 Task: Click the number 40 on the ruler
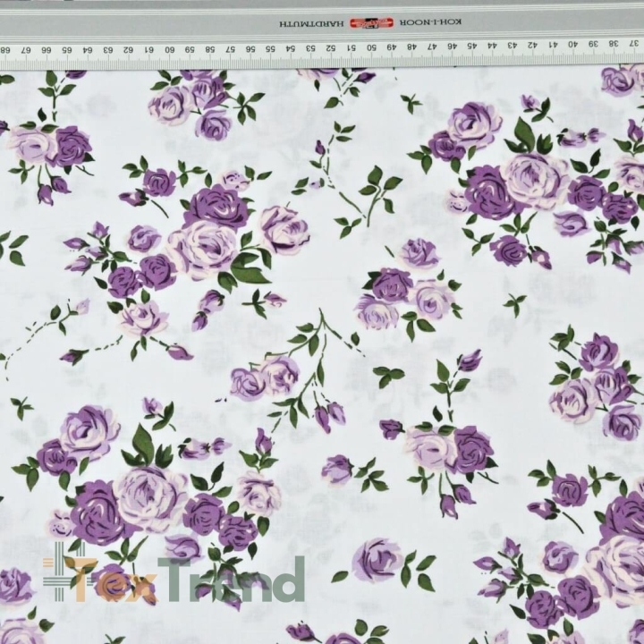click(573, 44)
